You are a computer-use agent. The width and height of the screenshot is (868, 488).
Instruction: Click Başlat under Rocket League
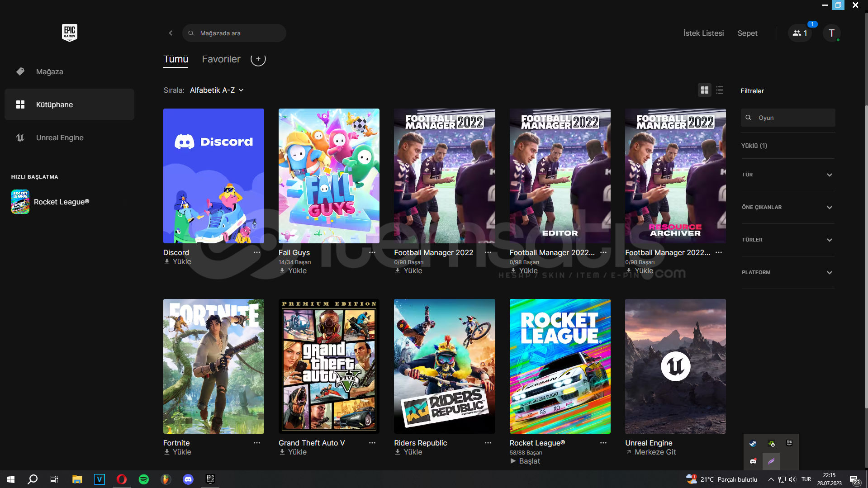tap(525, 461)
